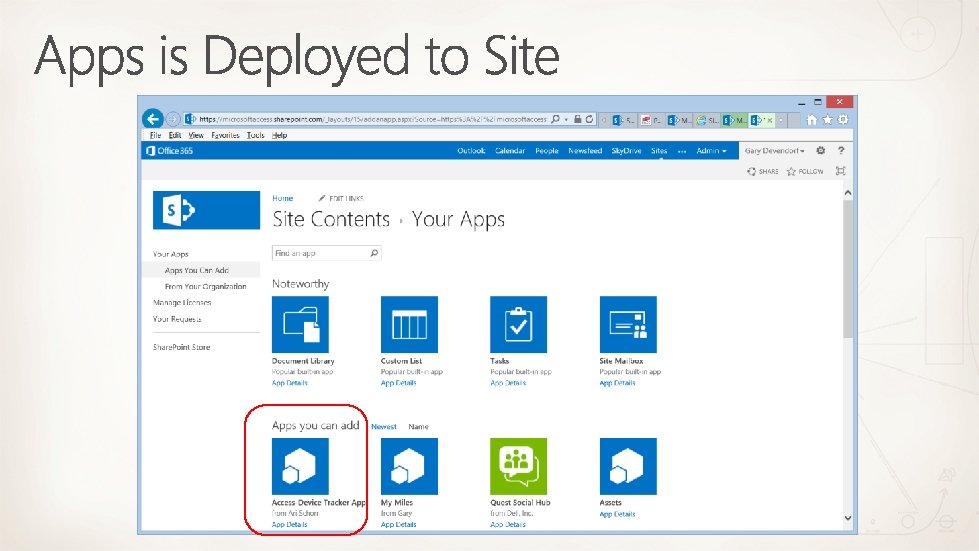Image resolution: width=979 pixels, height=551 pixels.
Task: Open the Edit menu
Action: pos(175,135)
